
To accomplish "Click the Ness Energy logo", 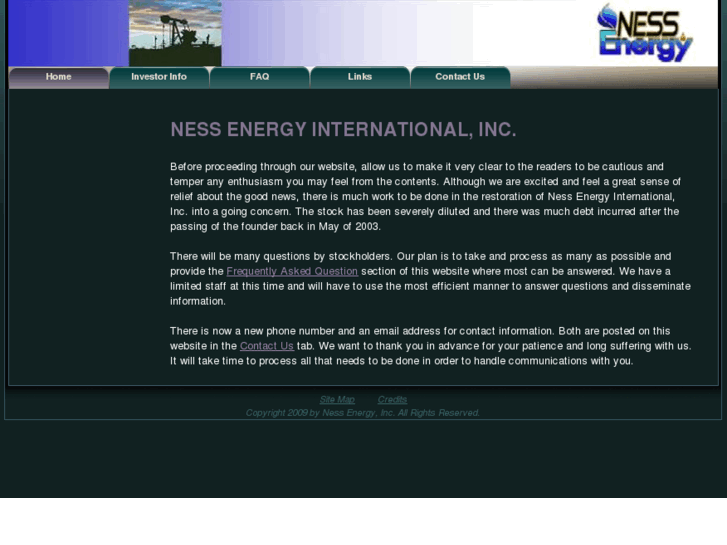I will tap(645, 32).
